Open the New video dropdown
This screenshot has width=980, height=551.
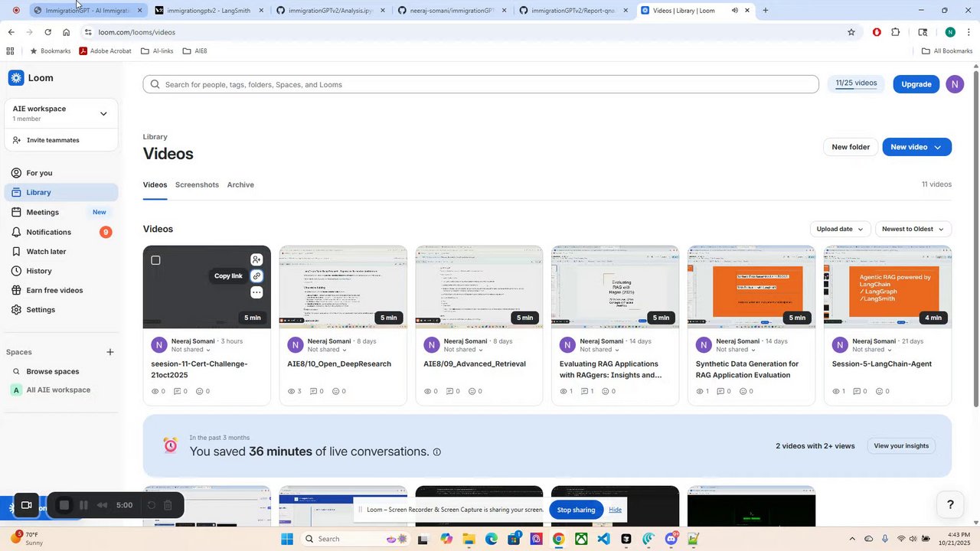(917, 147)
